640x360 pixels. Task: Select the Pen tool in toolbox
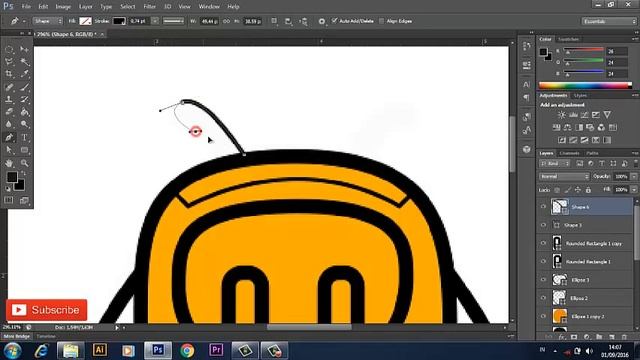(9, 138)
